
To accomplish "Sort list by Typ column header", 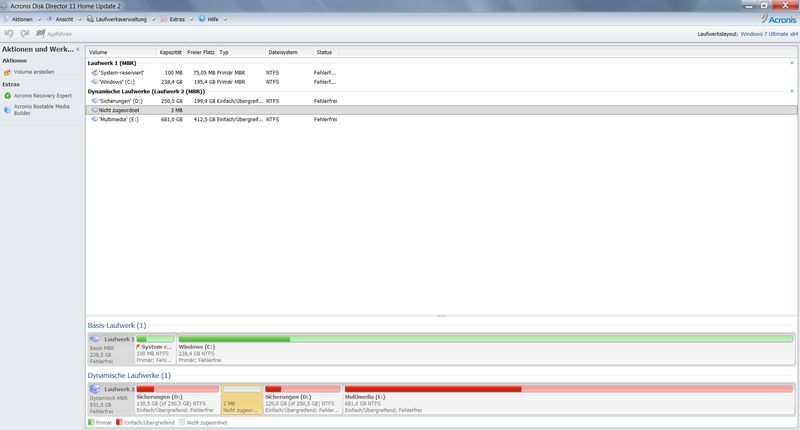I will [241, 52].
